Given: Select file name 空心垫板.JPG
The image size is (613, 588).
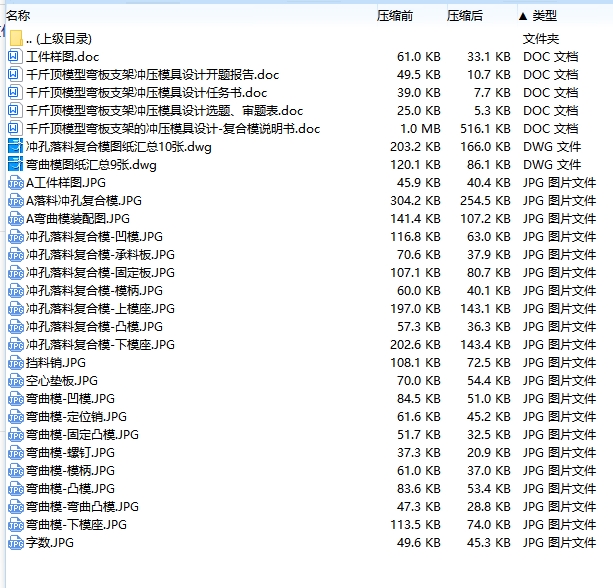Looking at the screenshot, I should (x=62, y=380).
